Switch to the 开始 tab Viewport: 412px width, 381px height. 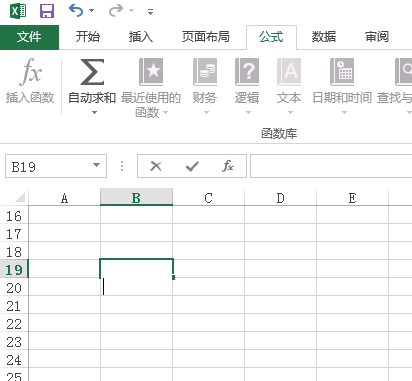pyautogui.click(x=88, y=36)
